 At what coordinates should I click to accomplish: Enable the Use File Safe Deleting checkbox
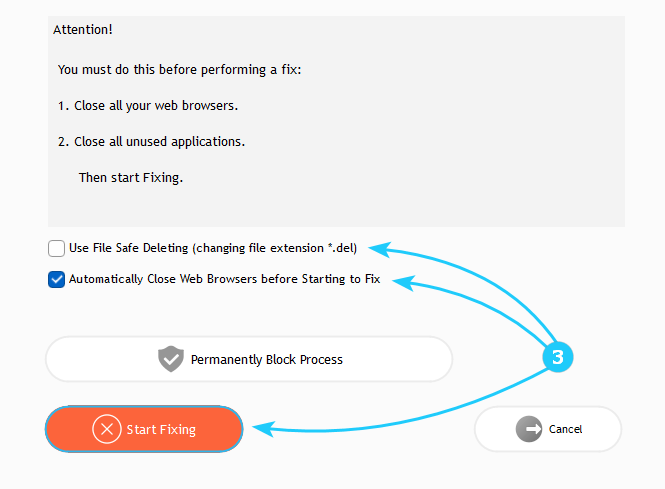coord(57,249)
